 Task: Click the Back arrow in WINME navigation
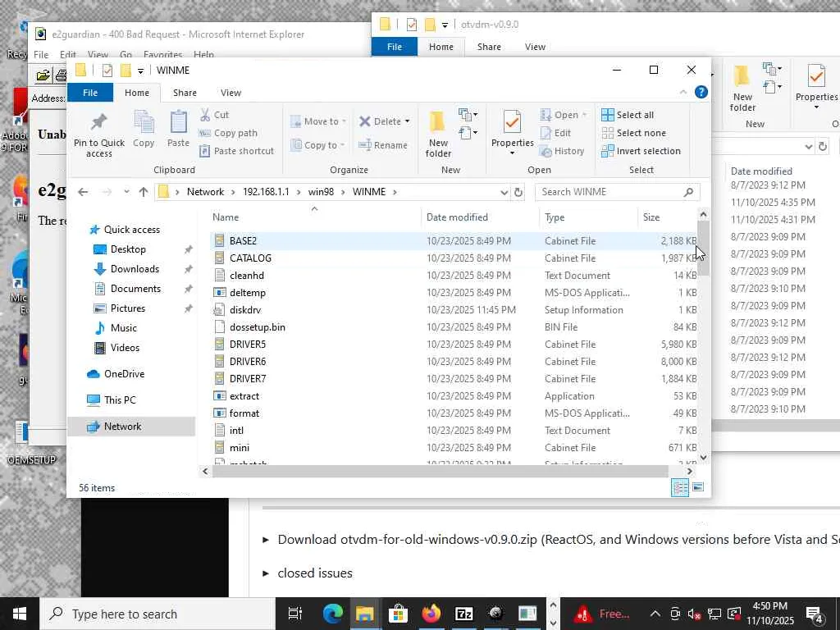pyautogui.click(x=83, y=192)
